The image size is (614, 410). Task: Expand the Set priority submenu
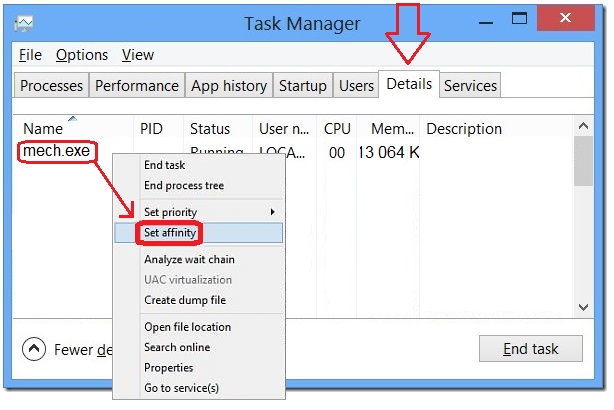272,212
